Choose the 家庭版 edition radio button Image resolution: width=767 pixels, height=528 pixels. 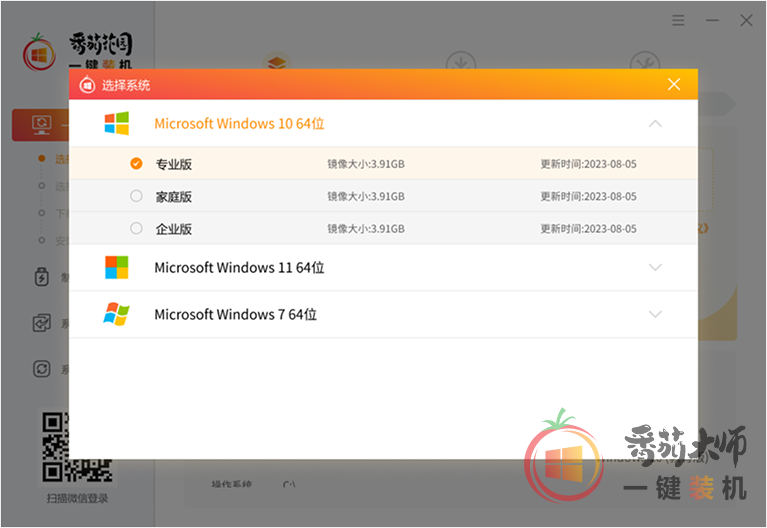[x=137, y=196]
